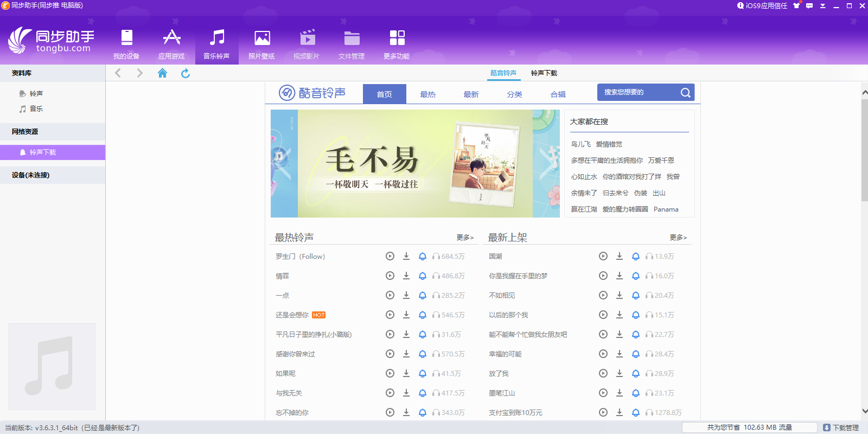Open the 视频影片 video section

coord(307,43)
